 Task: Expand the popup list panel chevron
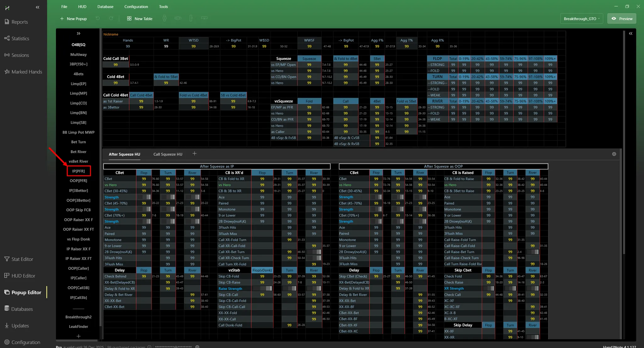click(78, 34)
